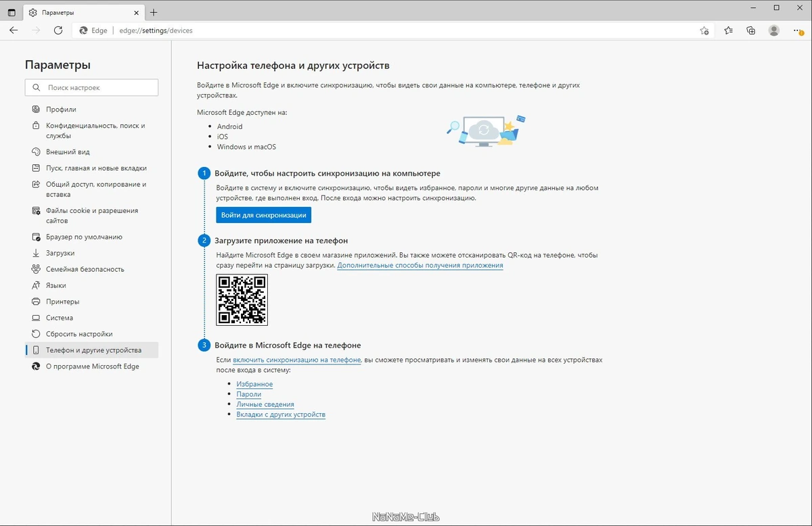Open a new tab with plus button
812x526 pixels.
click(154, 12)
